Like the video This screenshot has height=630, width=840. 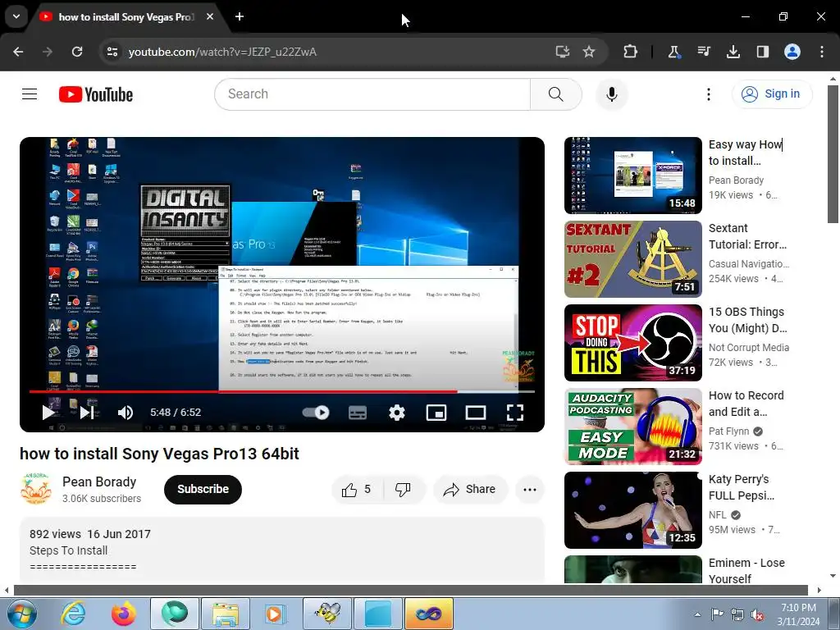[x=357, y=489]
